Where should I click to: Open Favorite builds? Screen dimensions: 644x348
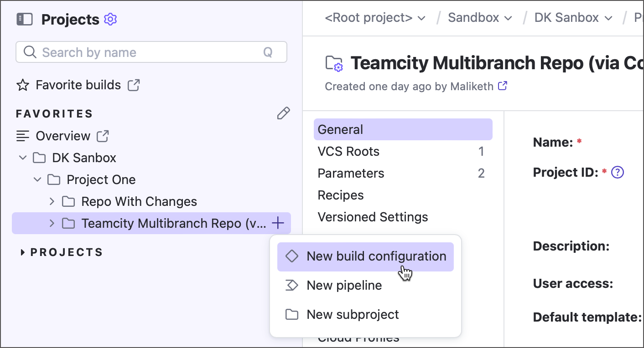pyautogui.click(x=78, y=85)
